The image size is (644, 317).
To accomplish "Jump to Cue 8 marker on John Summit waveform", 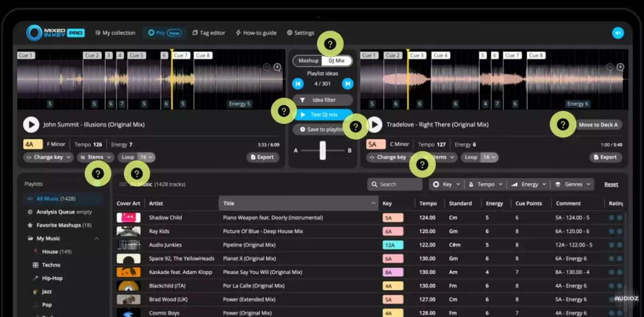I will point(203,55).
